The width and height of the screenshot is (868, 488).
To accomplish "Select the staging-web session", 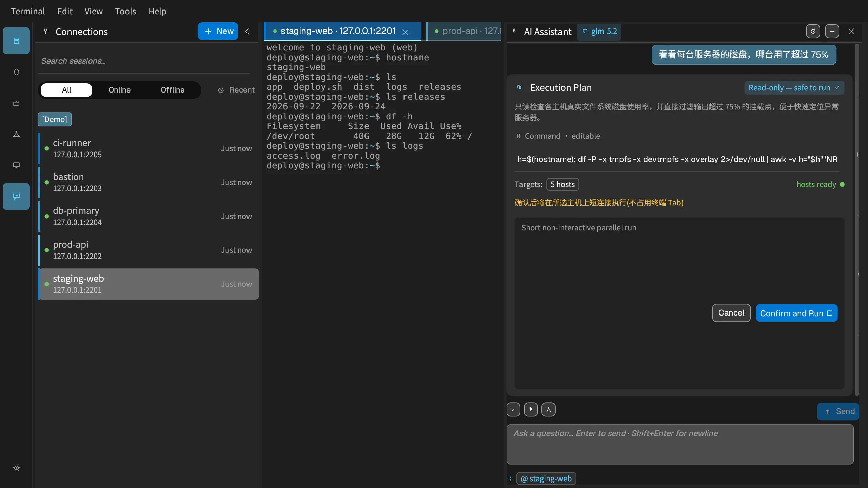I will 149,284.
